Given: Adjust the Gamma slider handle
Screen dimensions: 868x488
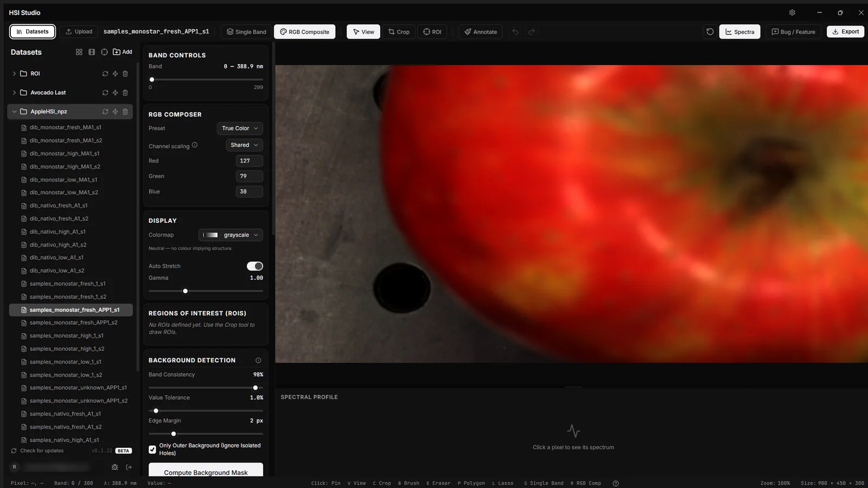Looking at the screenshot, I should click(x=186, y=291).
